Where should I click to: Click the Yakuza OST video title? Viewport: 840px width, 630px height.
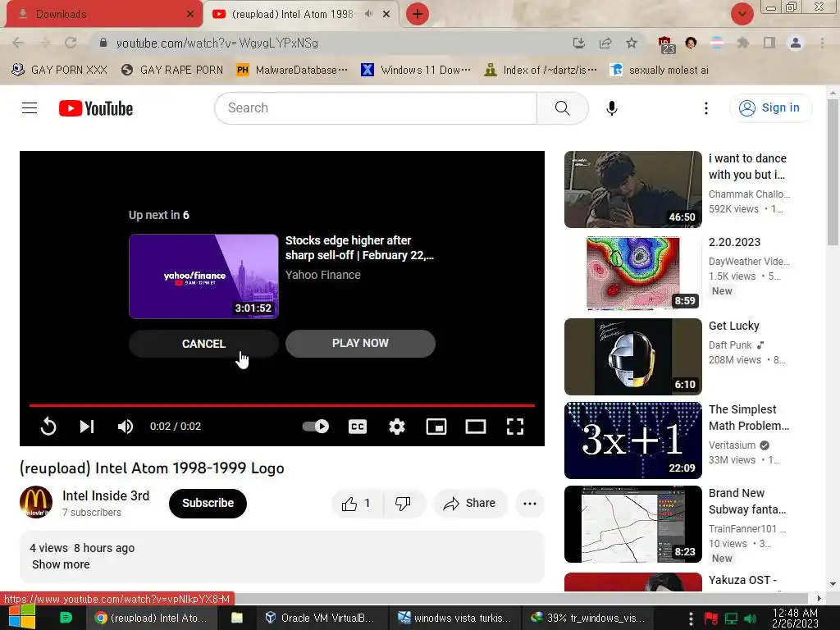click(x=742, y=580)
